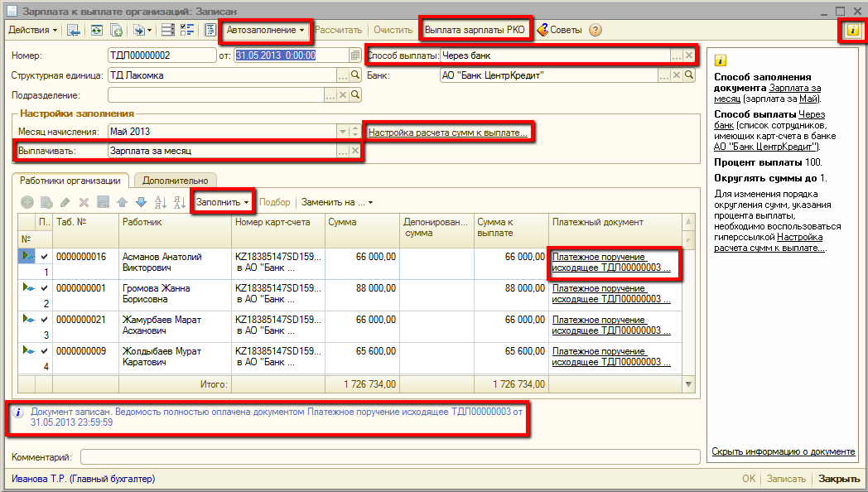Viewport: 868px width, 492px height.
Task: Expand the Заполнить dropdown above the table
Action: coord(222,202)
